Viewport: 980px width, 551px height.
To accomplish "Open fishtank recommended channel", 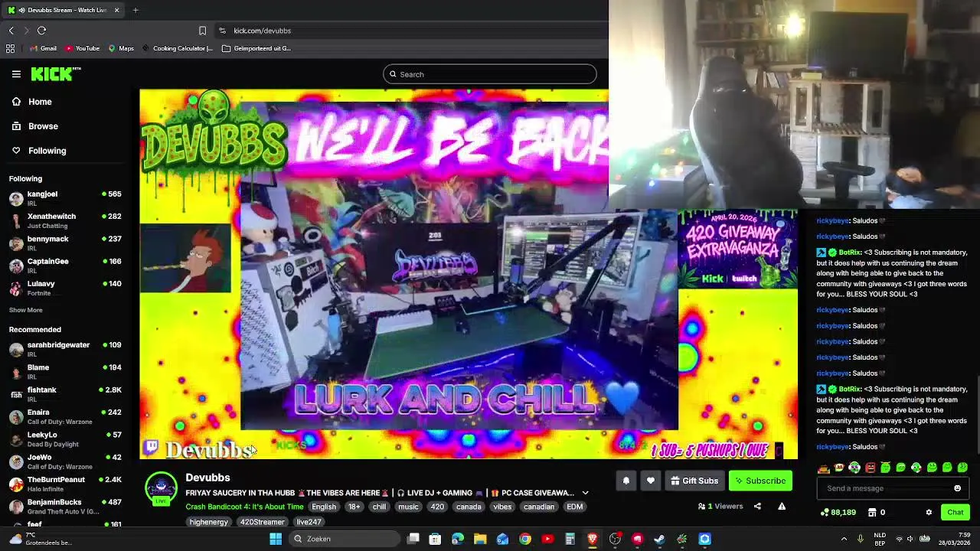I will click(x=66, y=394).
